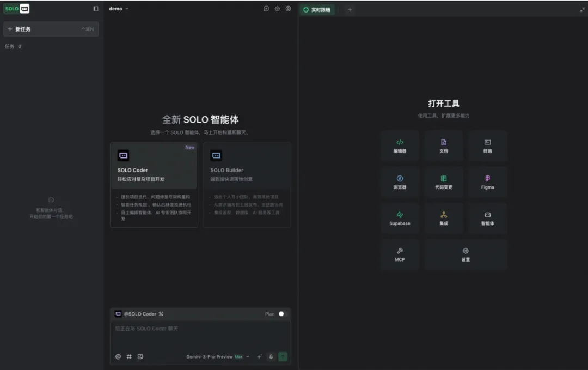
Task: Click the @SOLO Coder agent selector
Action: (x=139, y=314)
